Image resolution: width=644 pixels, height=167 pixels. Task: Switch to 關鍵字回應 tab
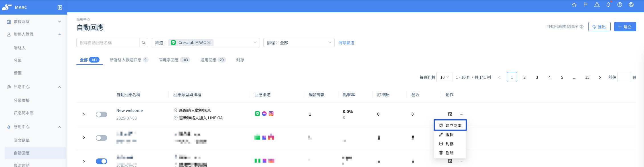pos(174,60)
